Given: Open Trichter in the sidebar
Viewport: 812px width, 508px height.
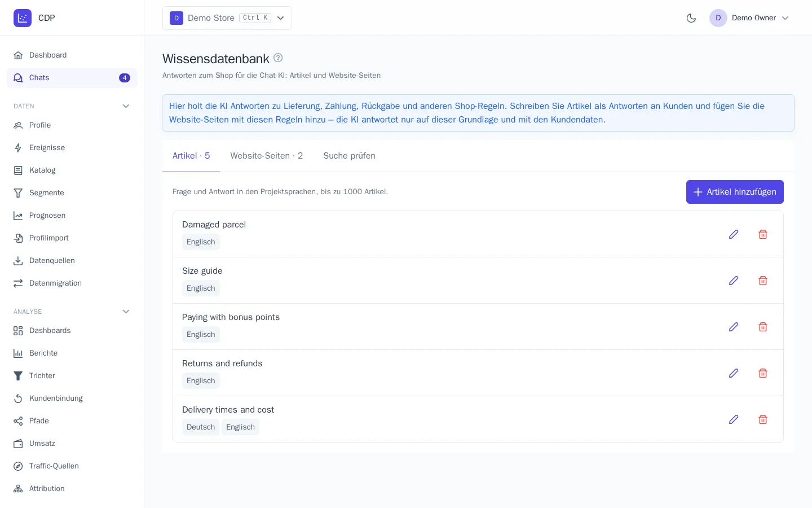Looking at the screenshot, I should [72, 376].
